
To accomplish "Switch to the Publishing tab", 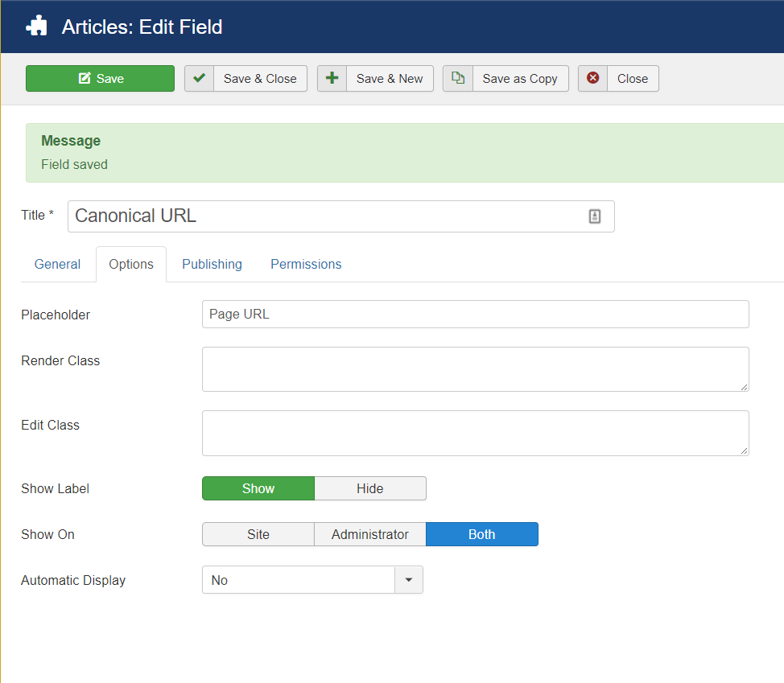I will 212,264.
